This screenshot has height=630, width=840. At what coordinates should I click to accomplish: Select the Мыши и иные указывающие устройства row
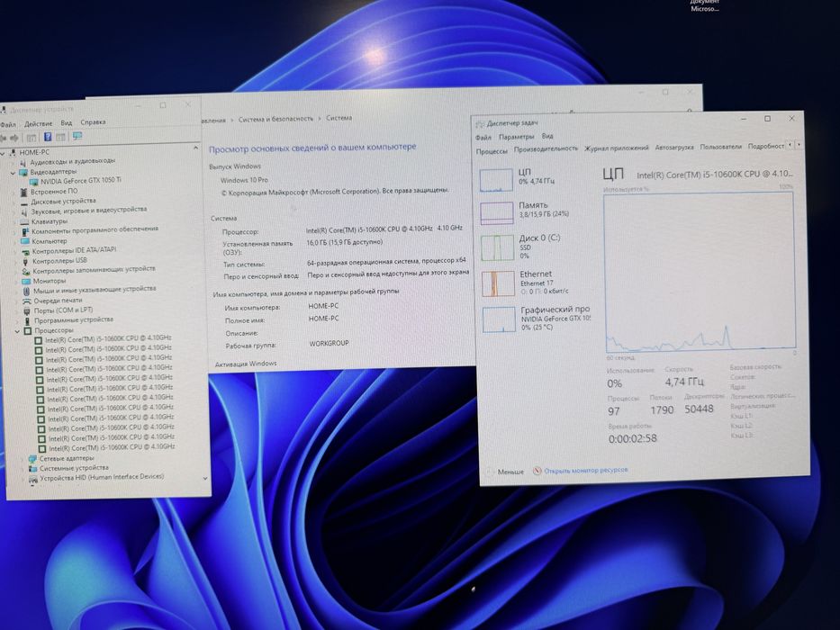[x=95, y=290]
